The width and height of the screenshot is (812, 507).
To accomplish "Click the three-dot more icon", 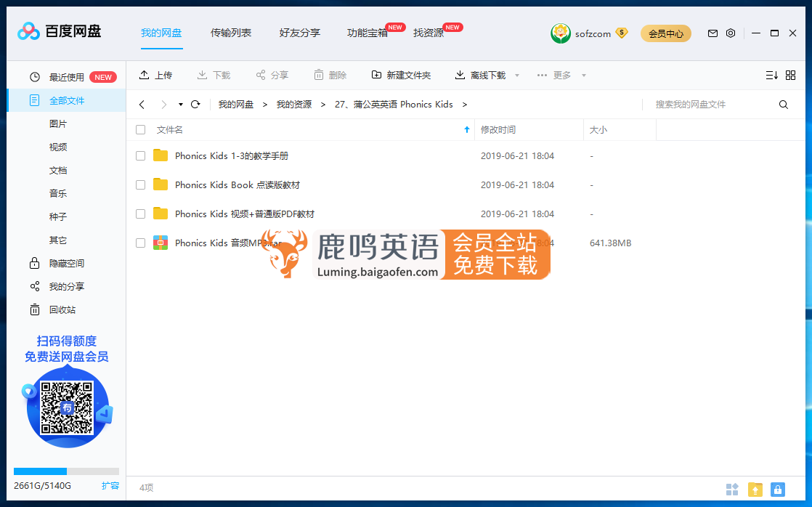I will 543,75.
